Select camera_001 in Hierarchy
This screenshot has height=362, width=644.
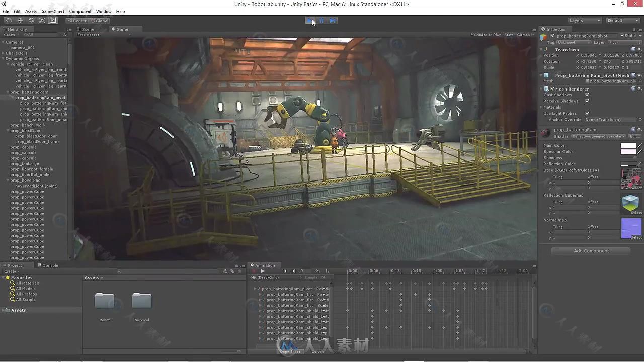pyautogui.click(x=23, y=48)
